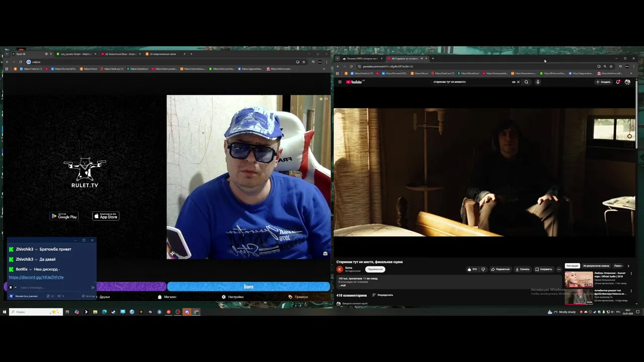Click the purple bar left of start button

pos(131,287)
